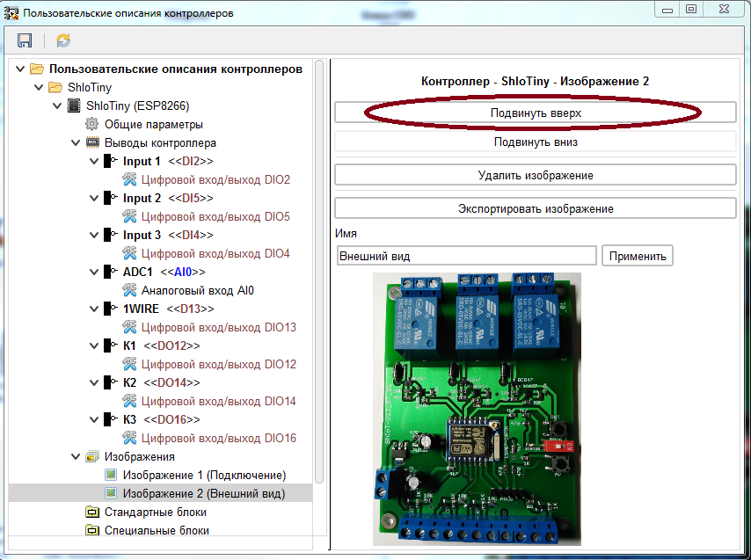This screenshot has width=751, height=560.
Task: Collapse the Input 1 pin node
Action: pyautogui.click(x=94, y=161)
